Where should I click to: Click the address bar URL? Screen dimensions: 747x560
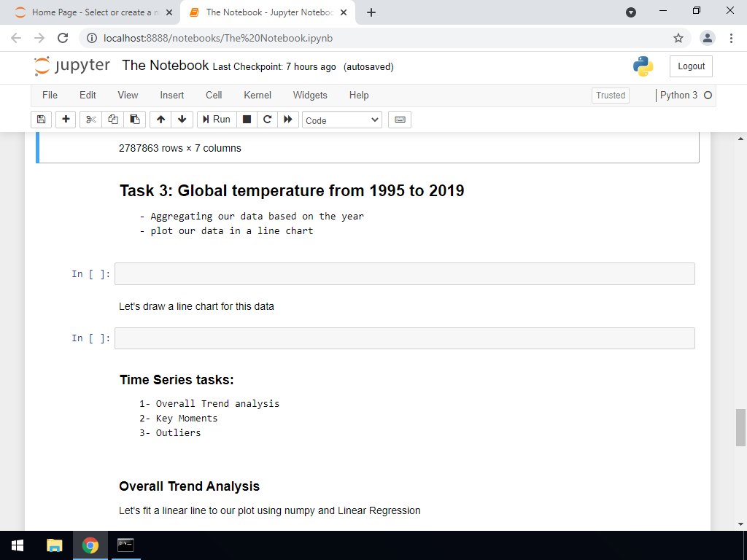click(x=218, y=38)
